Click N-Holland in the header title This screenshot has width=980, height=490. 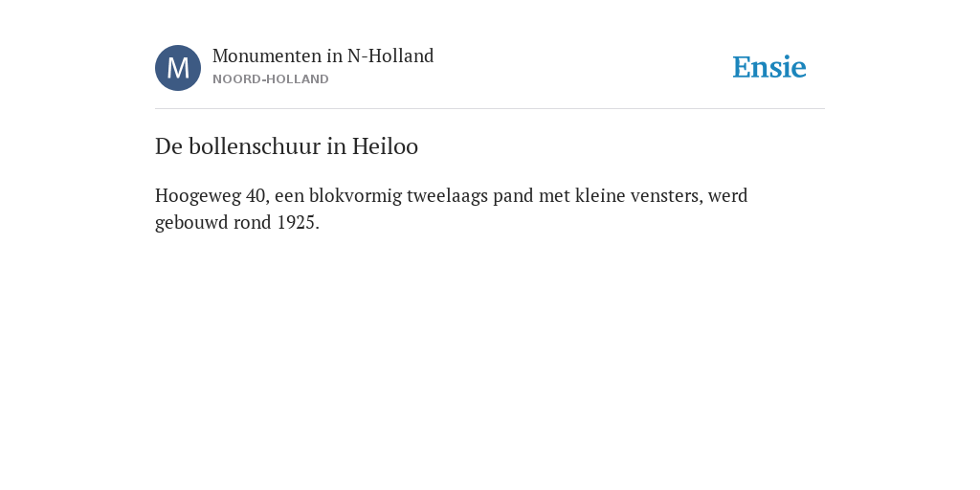tap(390, 56)
